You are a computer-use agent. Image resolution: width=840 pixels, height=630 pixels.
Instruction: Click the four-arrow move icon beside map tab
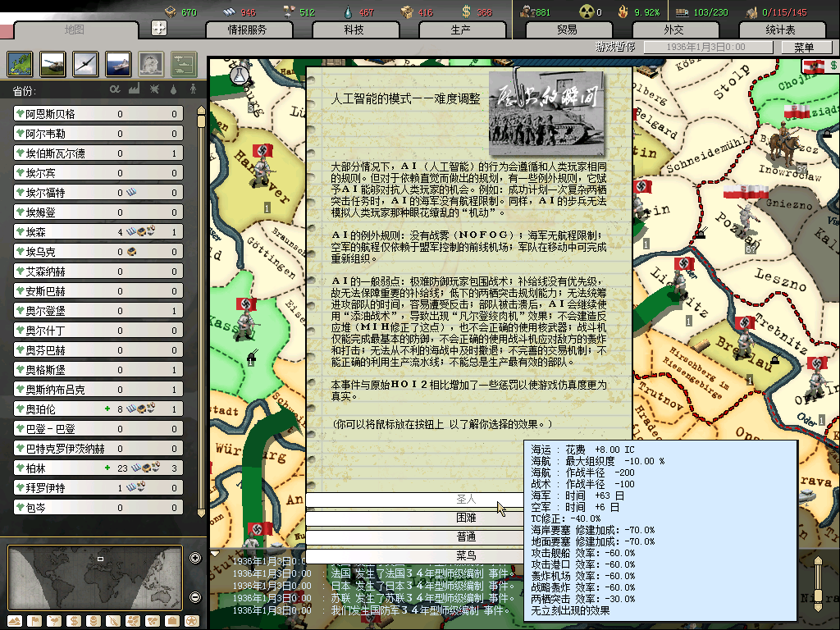point(159,28)
